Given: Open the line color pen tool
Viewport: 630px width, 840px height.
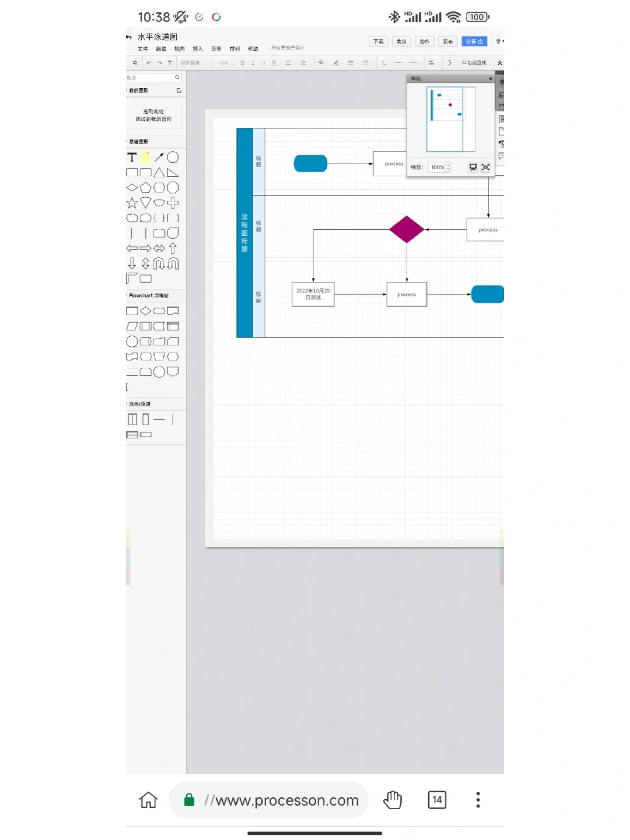Looking at the screenshot, I should [336, 62].
